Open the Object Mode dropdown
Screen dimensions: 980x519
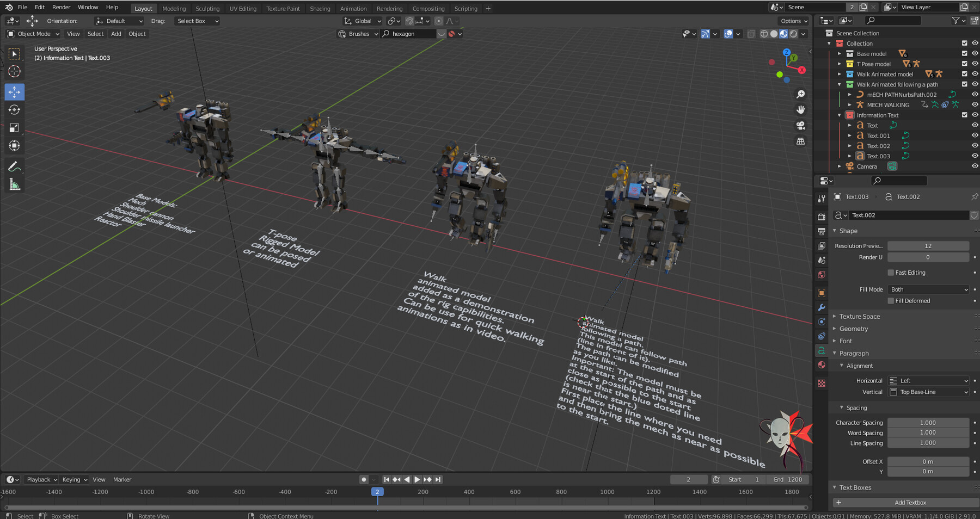[x=33, y=34]
